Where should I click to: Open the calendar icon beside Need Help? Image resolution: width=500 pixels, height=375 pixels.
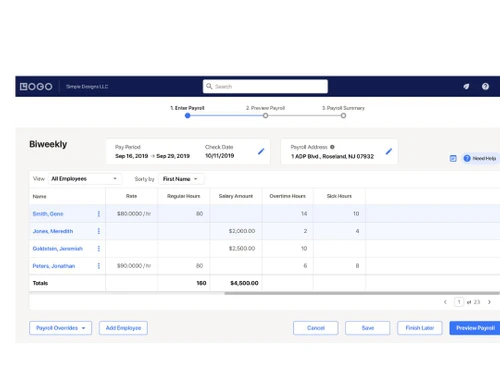(453, 158)
